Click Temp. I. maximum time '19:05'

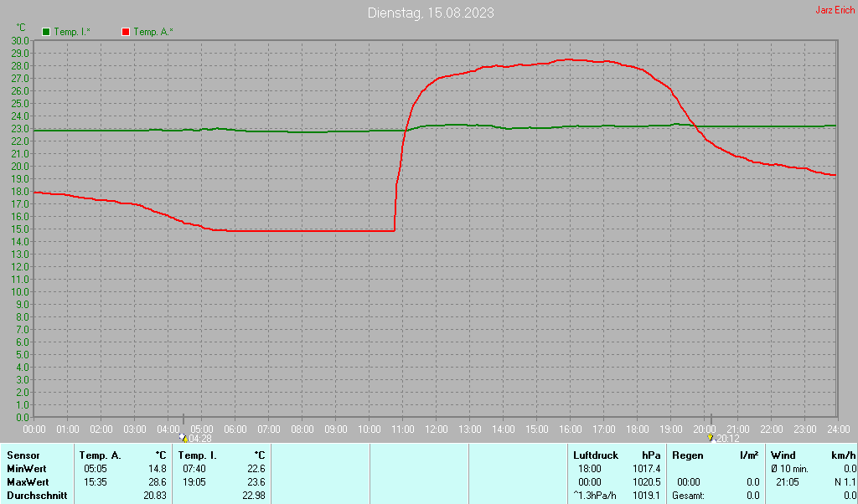point(194,483)
